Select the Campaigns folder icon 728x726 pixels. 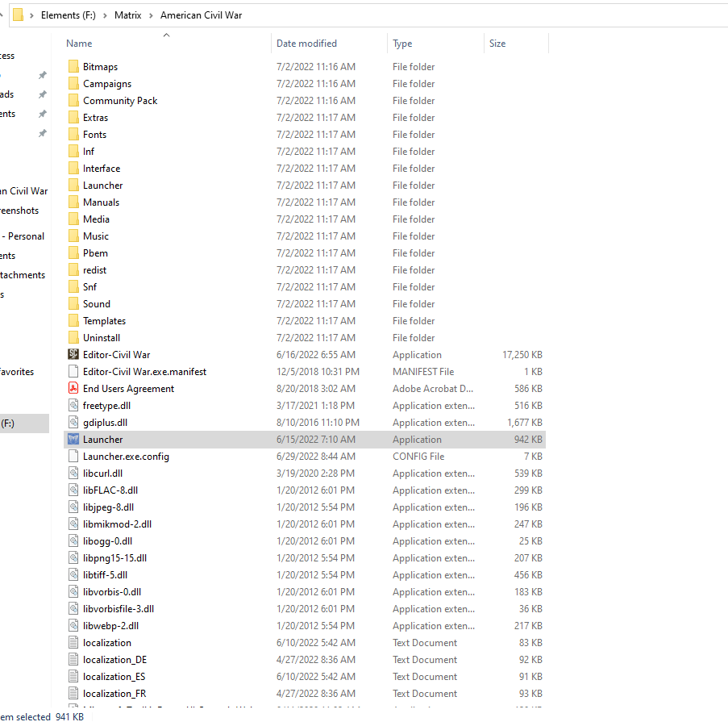(73, 84)
